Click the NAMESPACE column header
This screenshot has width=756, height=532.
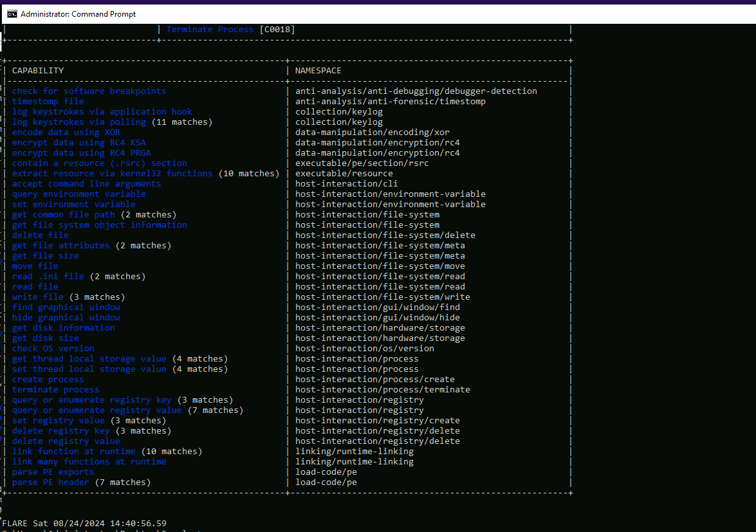pos(318,70)
